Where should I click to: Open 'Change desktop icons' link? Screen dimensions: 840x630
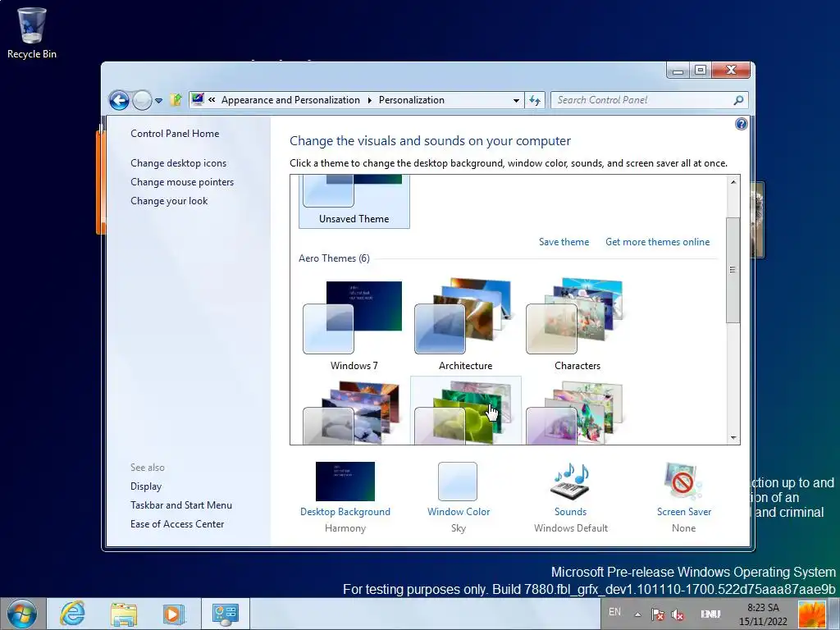pos(178,163)
